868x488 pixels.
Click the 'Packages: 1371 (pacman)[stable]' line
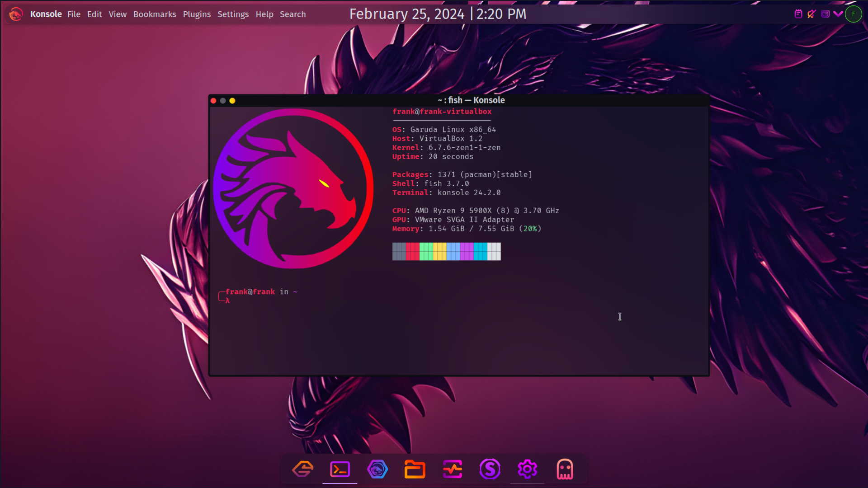pyautogui.click(x=462, y=175)
